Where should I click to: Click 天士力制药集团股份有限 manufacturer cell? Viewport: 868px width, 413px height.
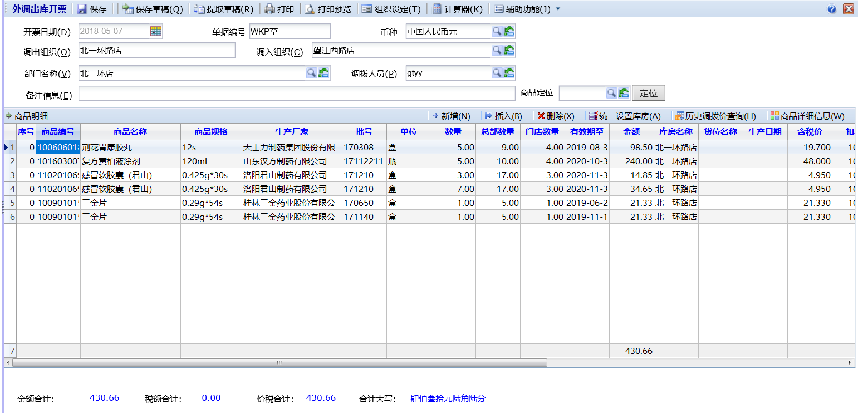tap(292, 147)
